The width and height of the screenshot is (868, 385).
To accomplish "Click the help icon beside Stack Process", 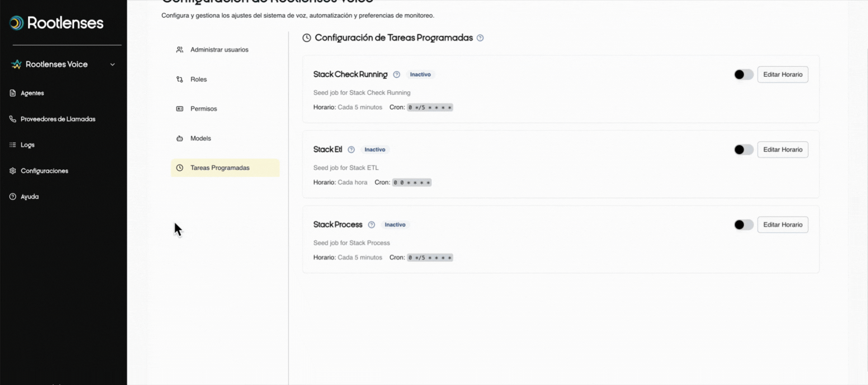I will click(371, 225).
